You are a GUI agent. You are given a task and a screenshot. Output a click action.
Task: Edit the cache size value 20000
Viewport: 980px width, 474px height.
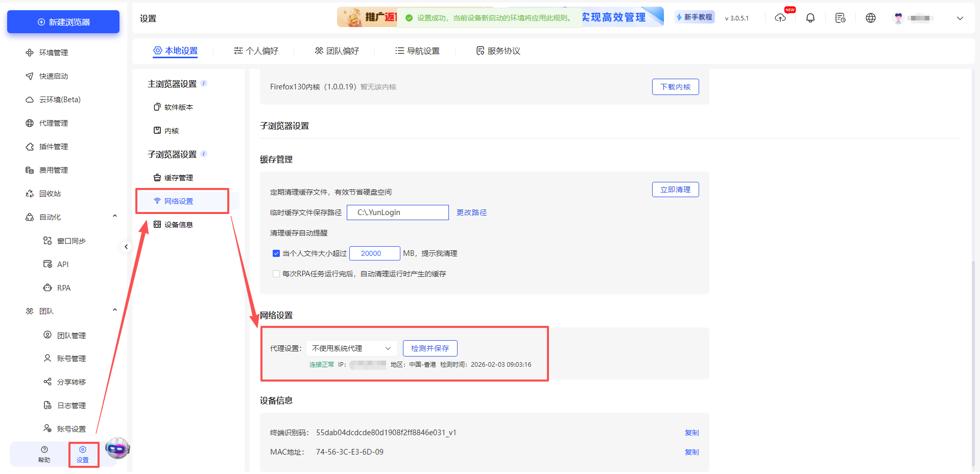(x=374, y=253)
